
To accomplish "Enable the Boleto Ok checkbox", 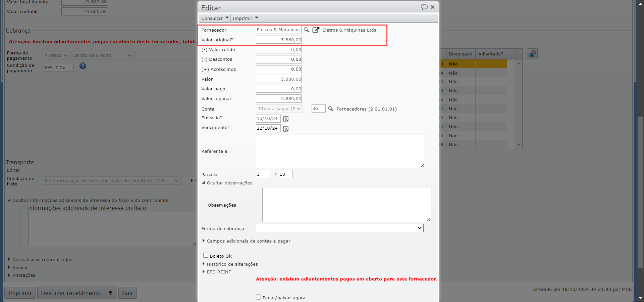I will coord(206,255).
